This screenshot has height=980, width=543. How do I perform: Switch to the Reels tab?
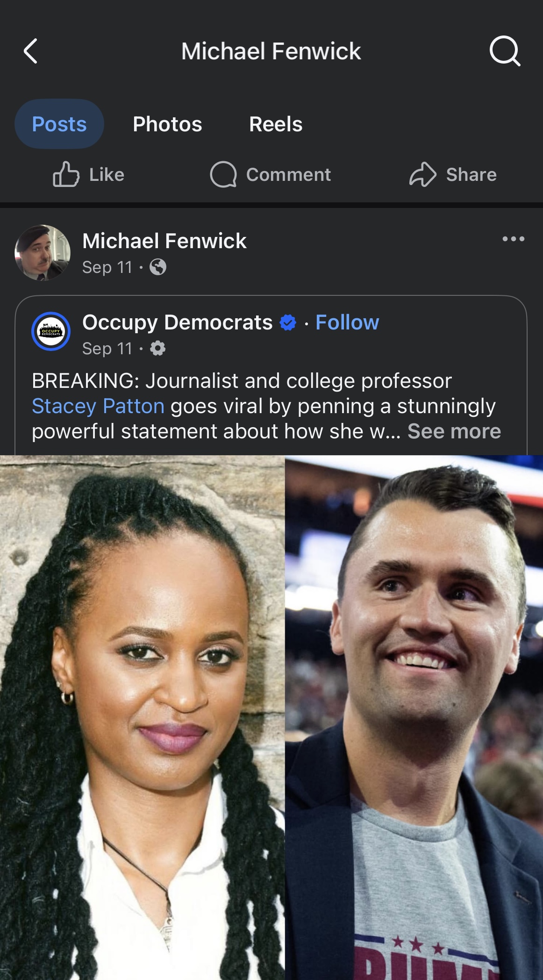click(x=276, y=124)
